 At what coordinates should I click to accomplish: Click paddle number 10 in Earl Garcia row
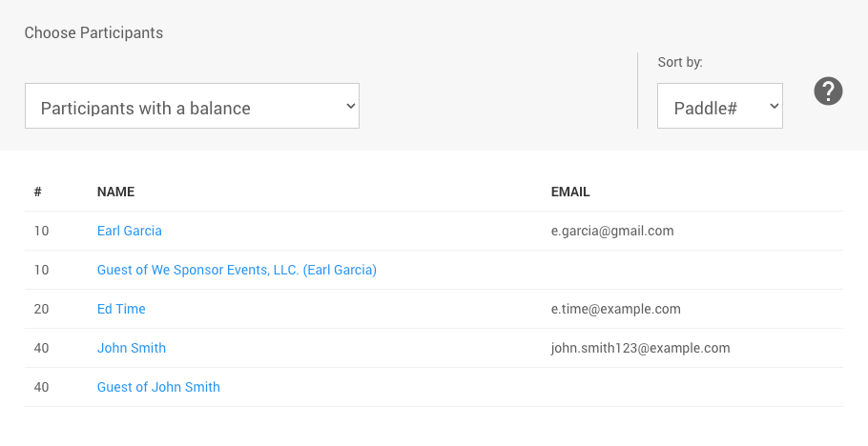(41, 231)
